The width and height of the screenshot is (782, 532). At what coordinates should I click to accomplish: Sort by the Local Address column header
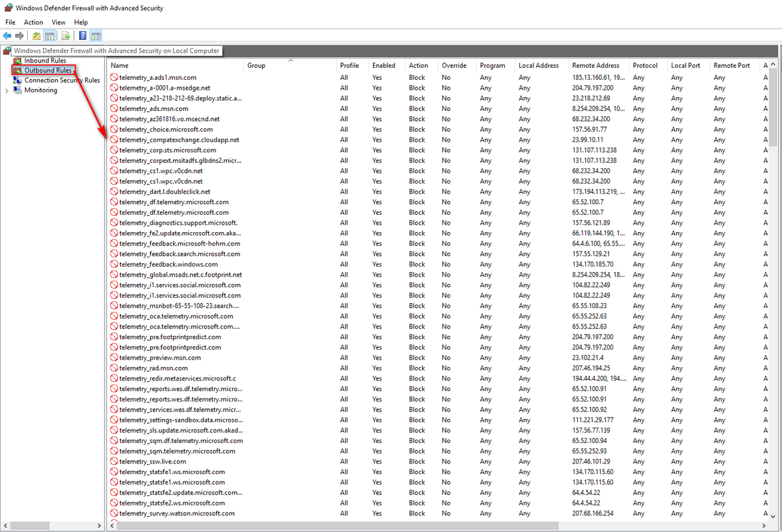pyautogui.click(x=542, y=65)
